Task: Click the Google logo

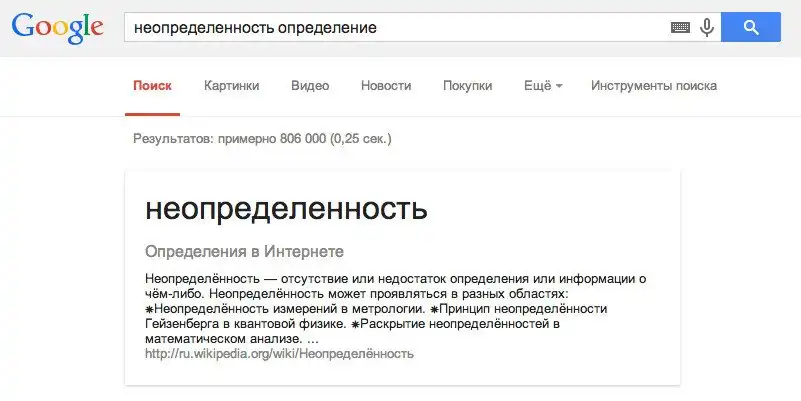Action: tap(58, 28)
